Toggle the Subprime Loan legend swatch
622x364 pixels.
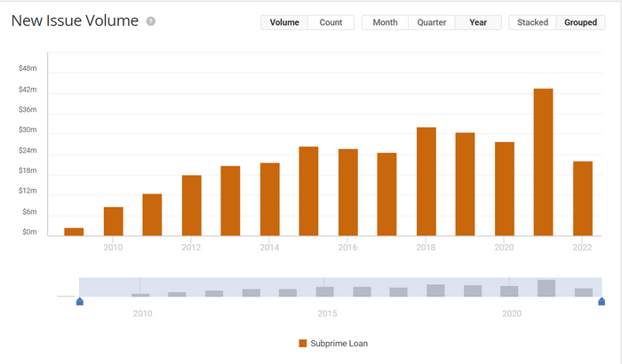[303, 344]
